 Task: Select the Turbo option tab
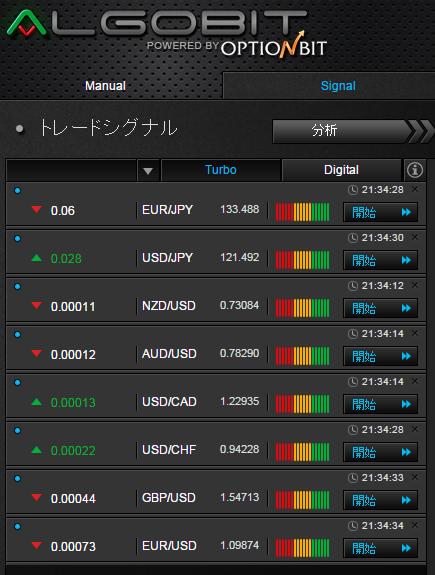coord(220,170)
